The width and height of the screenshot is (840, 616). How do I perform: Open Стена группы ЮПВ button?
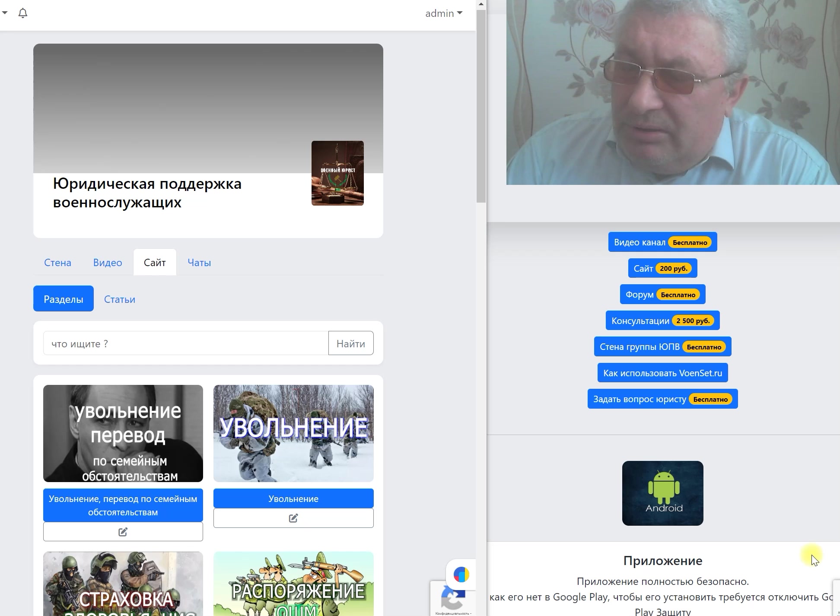pyautogui.click(x=662, y=346)
